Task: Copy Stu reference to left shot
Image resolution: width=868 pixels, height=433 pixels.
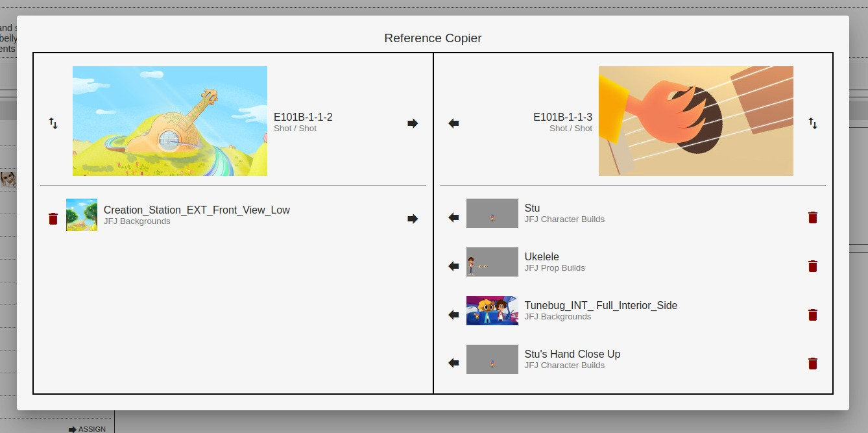Action: click(x=453, y=217)
